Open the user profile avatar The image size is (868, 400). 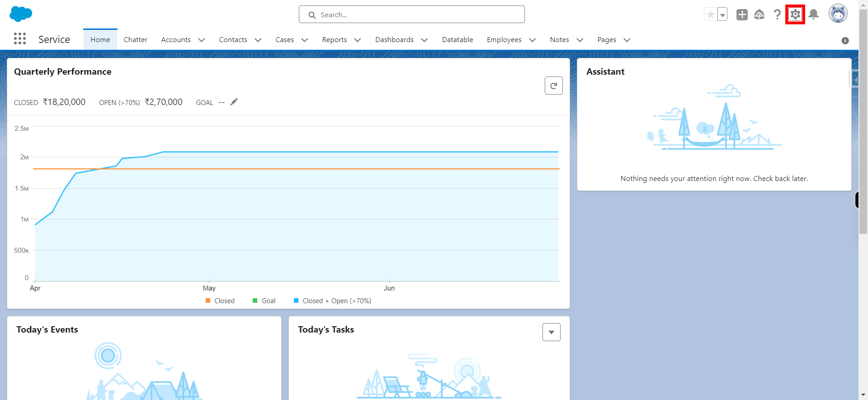tap(838, 14)
